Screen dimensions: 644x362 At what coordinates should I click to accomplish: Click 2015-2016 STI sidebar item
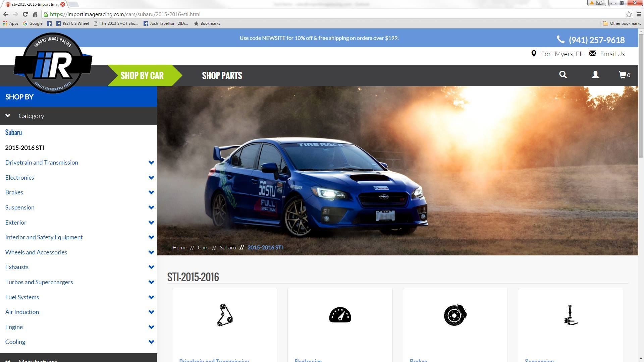(x=24, y=147)
